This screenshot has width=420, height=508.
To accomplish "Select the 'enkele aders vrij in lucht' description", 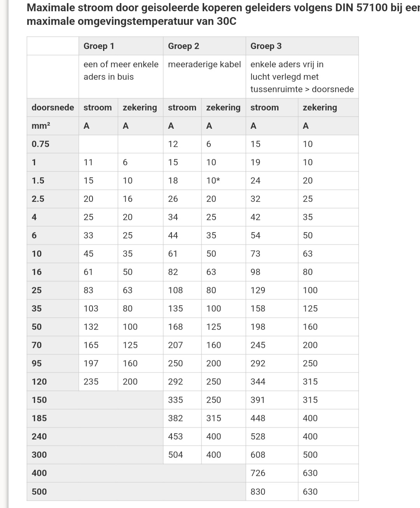I will [x=302, y=77].
